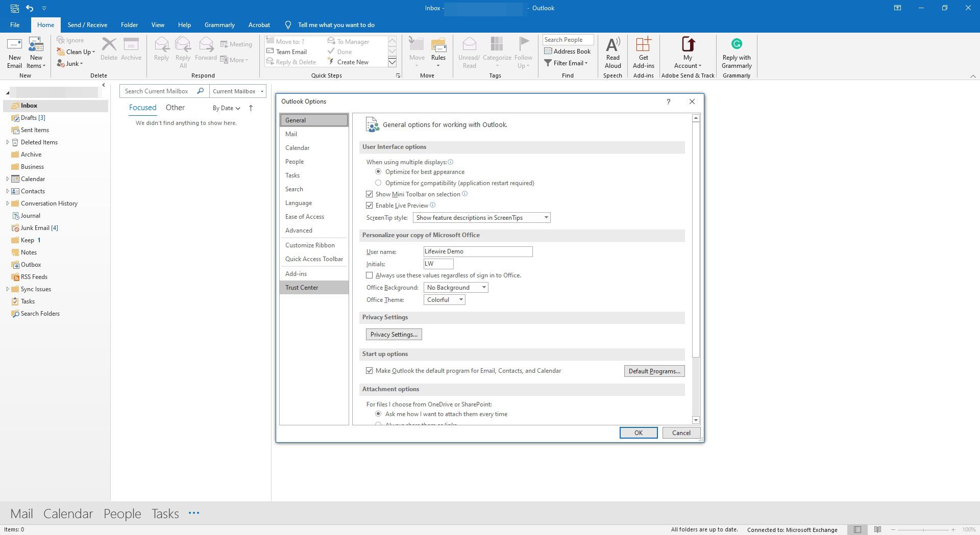The height and width of the screenshot is (535, 980).
Task: Click the Ribbon Display Options icon
Action: coord(897,8)
